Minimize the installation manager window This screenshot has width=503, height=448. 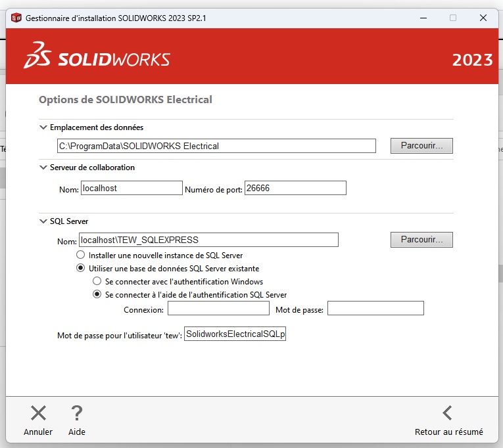[423, 18]
